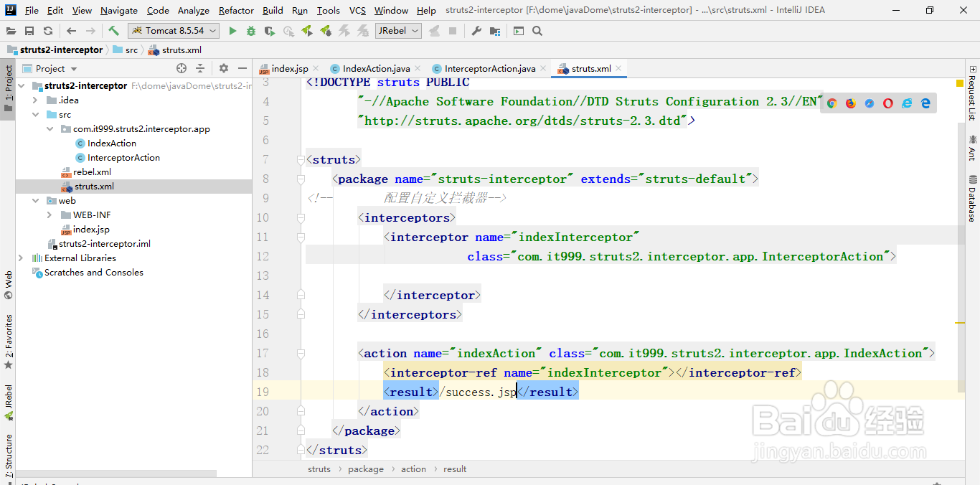Select InterceptorAction class in project tree

[123, 158]
